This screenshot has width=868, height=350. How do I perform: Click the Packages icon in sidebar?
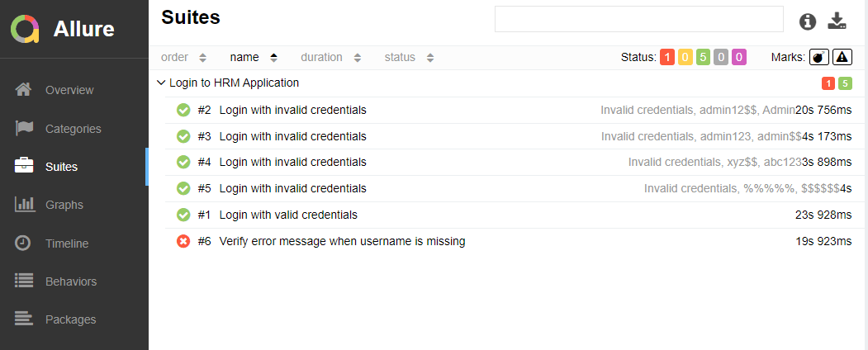[24, 319]
